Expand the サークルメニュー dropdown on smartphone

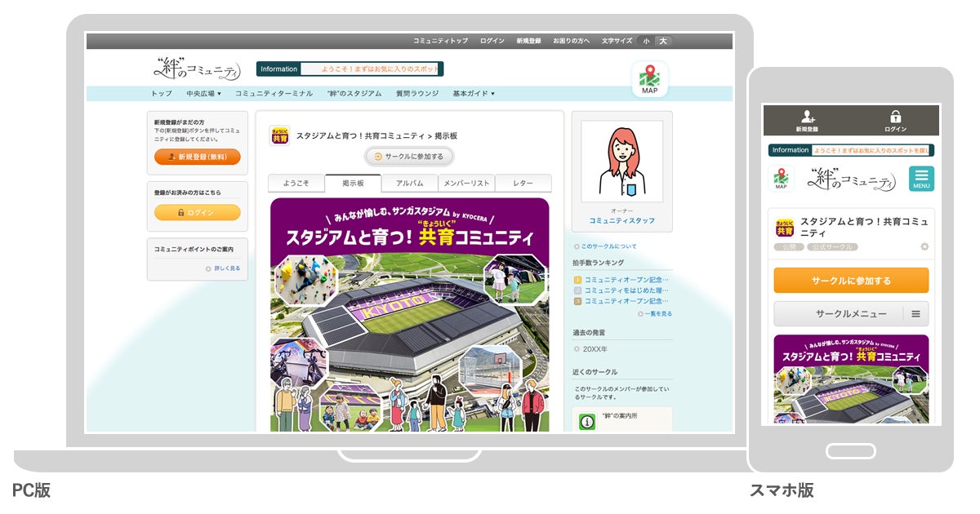(x=851, y=313)
